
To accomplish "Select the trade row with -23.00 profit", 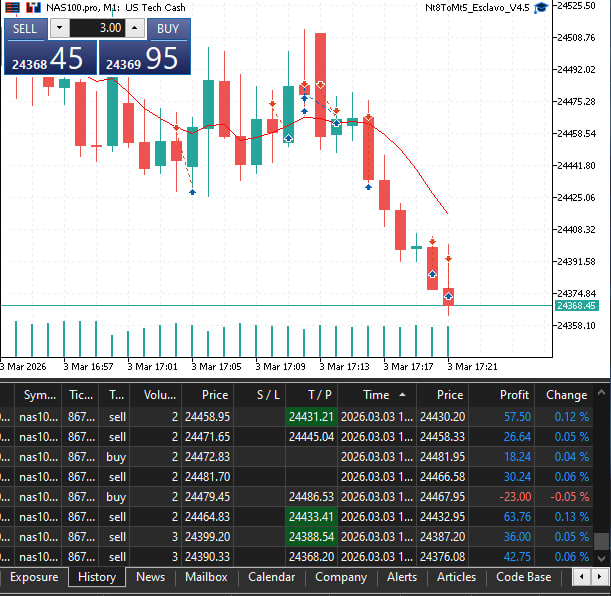I will pos(300,496).
